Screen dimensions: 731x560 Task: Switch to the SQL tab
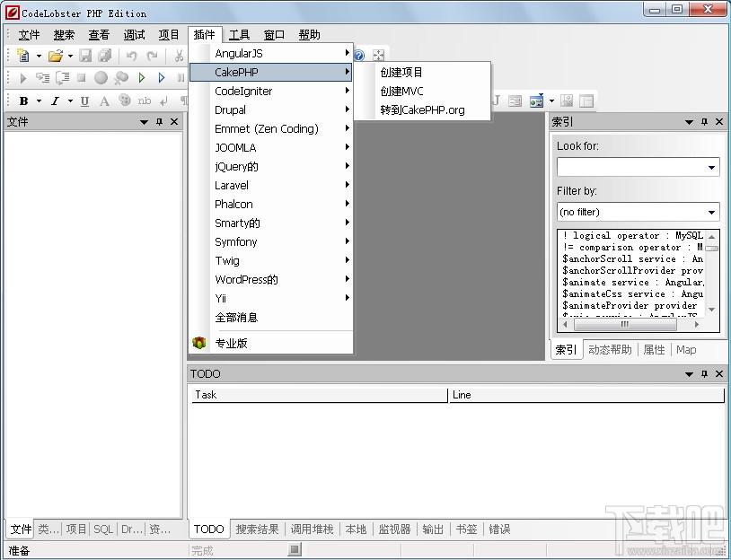(x=103, y=529)
